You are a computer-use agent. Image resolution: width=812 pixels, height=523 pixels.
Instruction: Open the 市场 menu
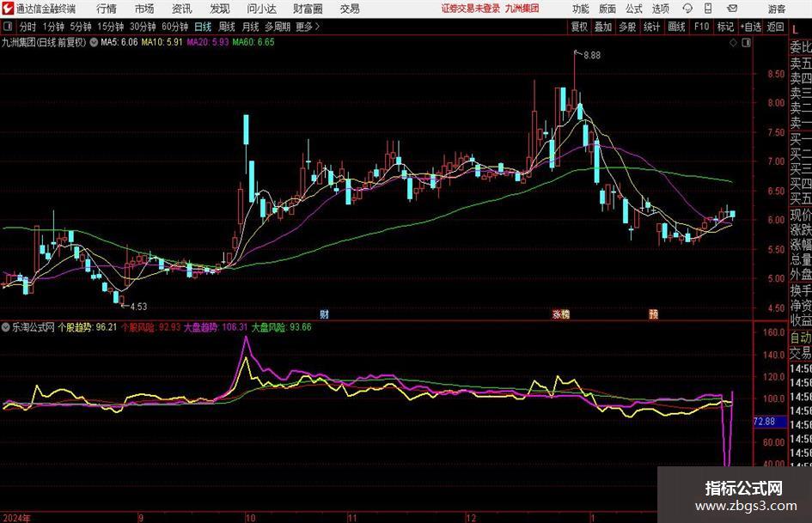(144, 9)
